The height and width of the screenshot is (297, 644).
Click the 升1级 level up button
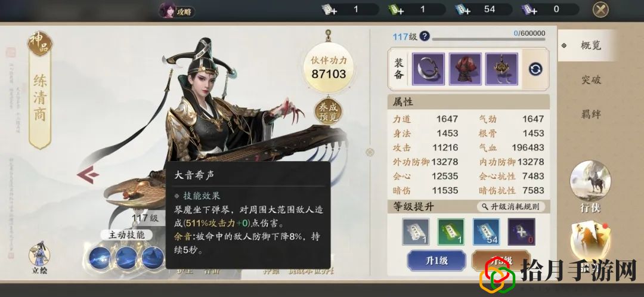(436, 261)
